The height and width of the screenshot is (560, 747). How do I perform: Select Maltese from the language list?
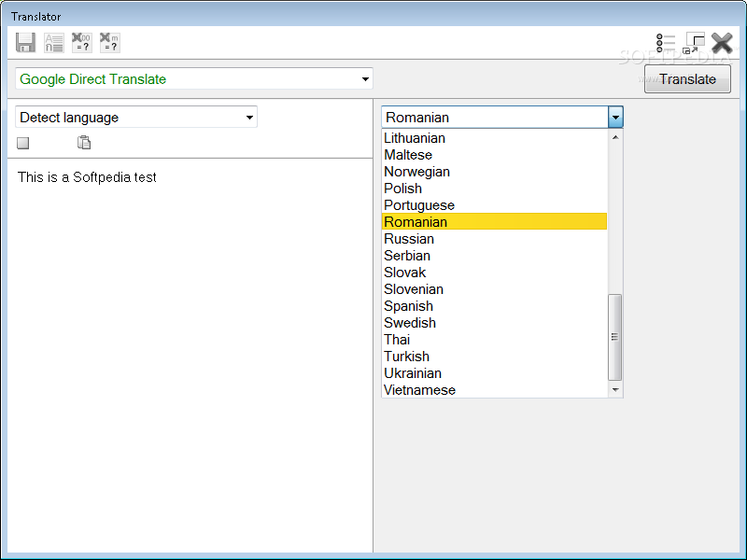click(x=495, y=155)
